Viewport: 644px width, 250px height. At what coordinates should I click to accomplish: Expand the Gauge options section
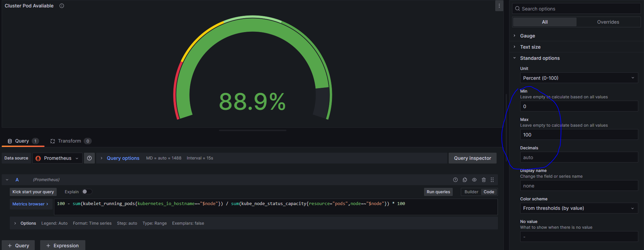[528, 36]
